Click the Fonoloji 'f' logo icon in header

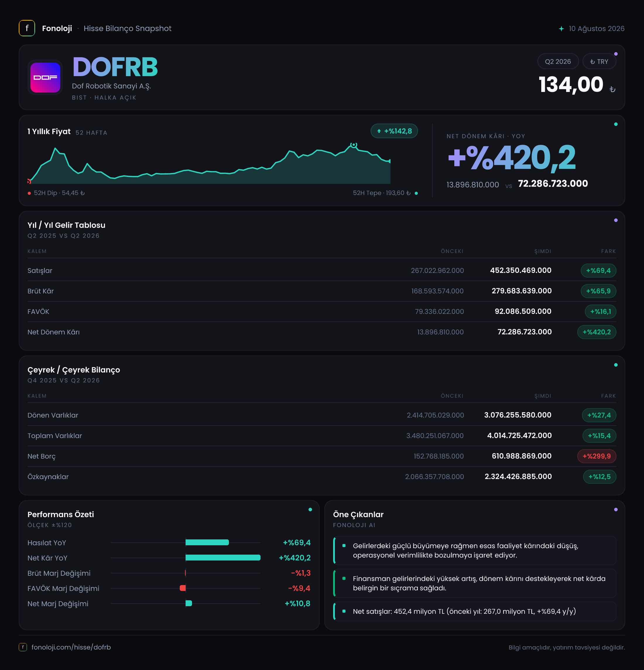27,28
